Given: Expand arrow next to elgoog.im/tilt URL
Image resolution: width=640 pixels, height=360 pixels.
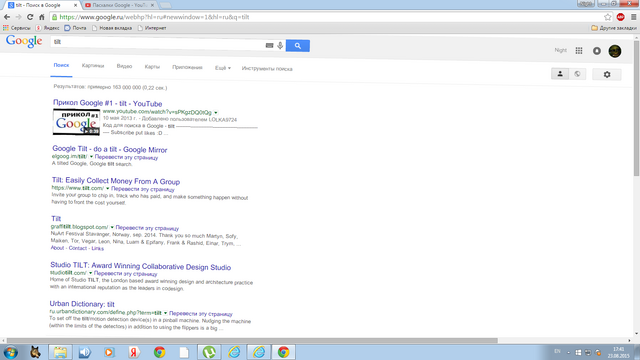Looking at the screenshot, I should tap(91, 157).
